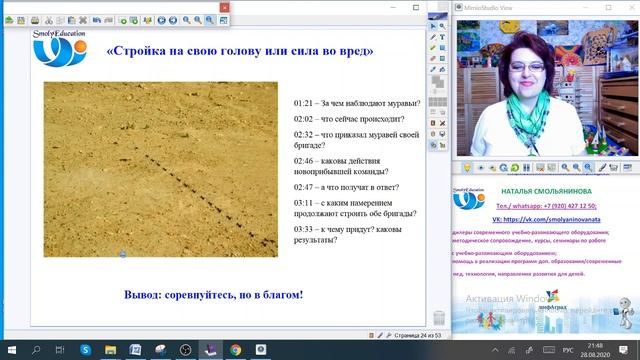The width and height of the screenshot is (640, 360).
Task: Click the pause/freeze icon in View toolbar
Action: [527, 168]
